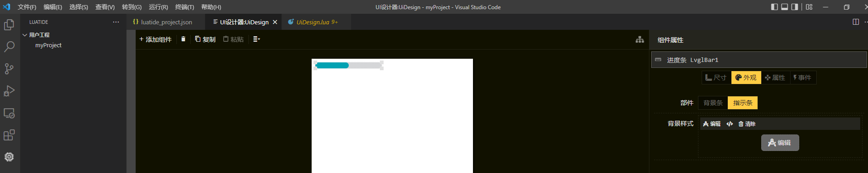Open the 文件(F) menu
The width and height of the screenshot is (868, 173).
[x=27, y=7]
